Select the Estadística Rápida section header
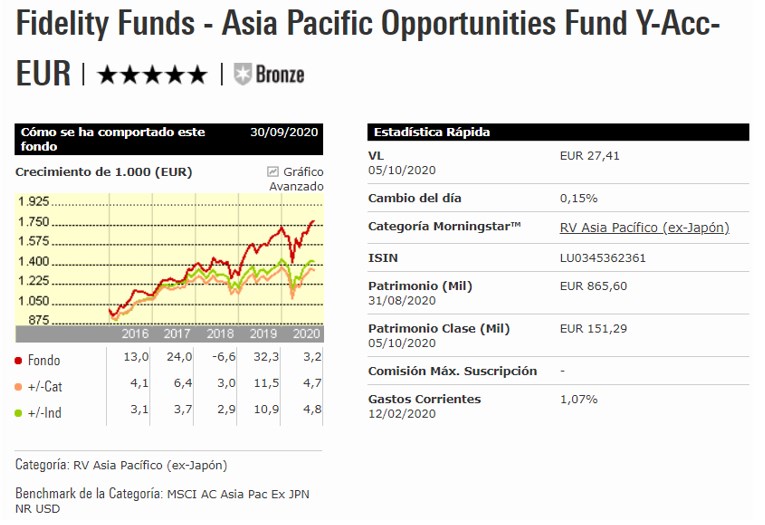Screen dimensions: 765x525 [x=431, y=132]
